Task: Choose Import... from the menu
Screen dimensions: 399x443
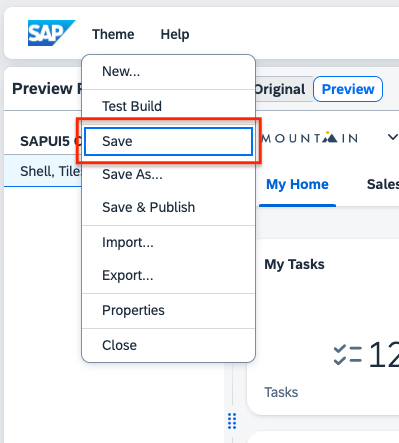Action: pyautogui.click(x=168, y=242)
